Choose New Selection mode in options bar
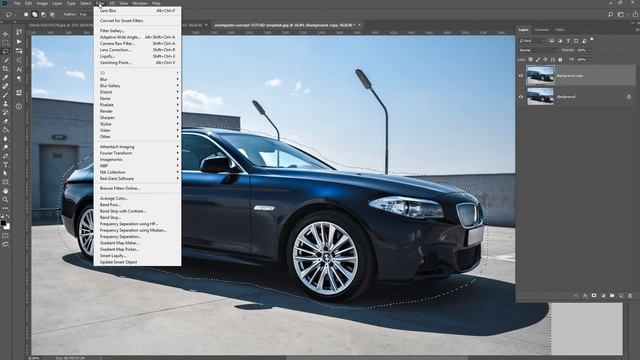The width and height of the screenshot is (640, 360). 26,14
